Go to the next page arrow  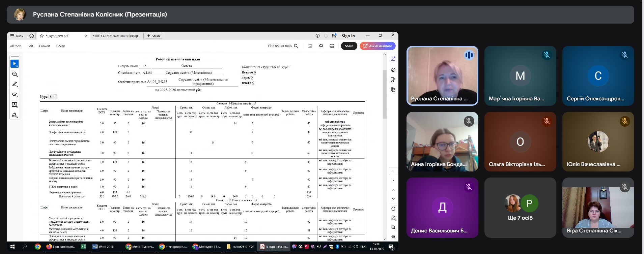tap(393, 199)
